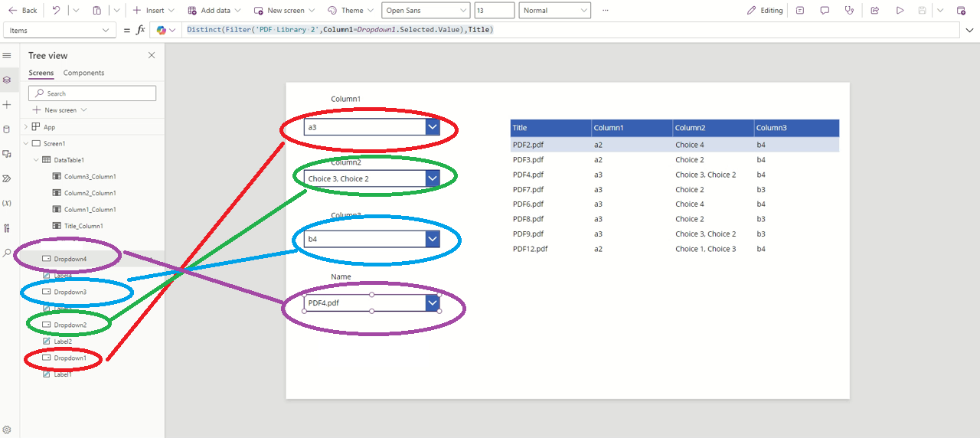Viewport: 980px width, 438px height.
Task: Open the Theme menu
Action: (x=351, y=11)
